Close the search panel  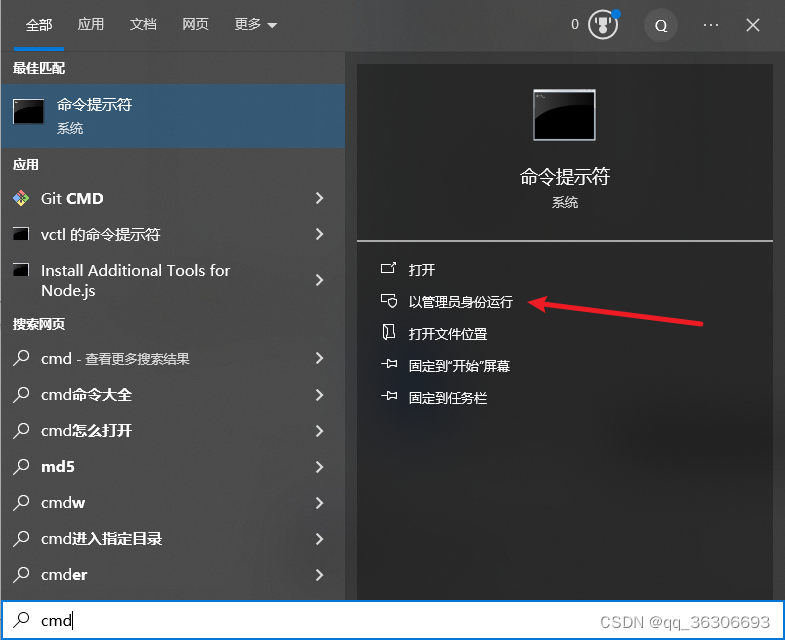tap(752, 25)
